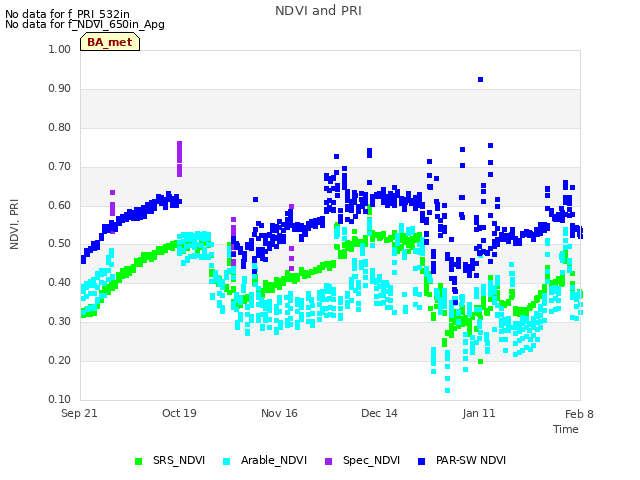Screen dimensions: 640x480
Task: Click the 'No data for f_PRI_532in' message
Action: click(67, 14)
